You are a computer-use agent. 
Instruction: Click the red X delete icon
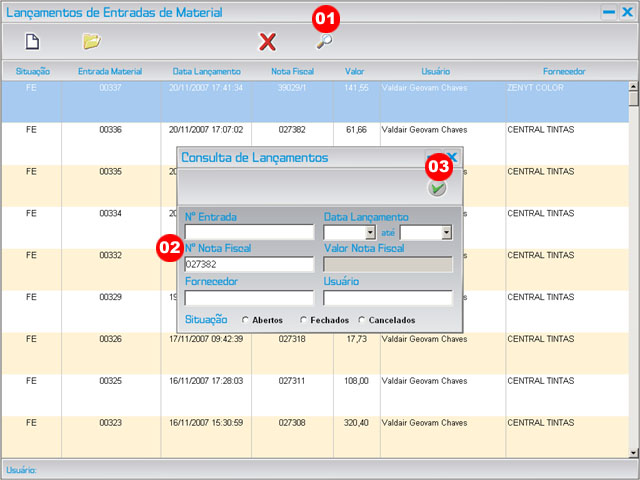(267, 41)
